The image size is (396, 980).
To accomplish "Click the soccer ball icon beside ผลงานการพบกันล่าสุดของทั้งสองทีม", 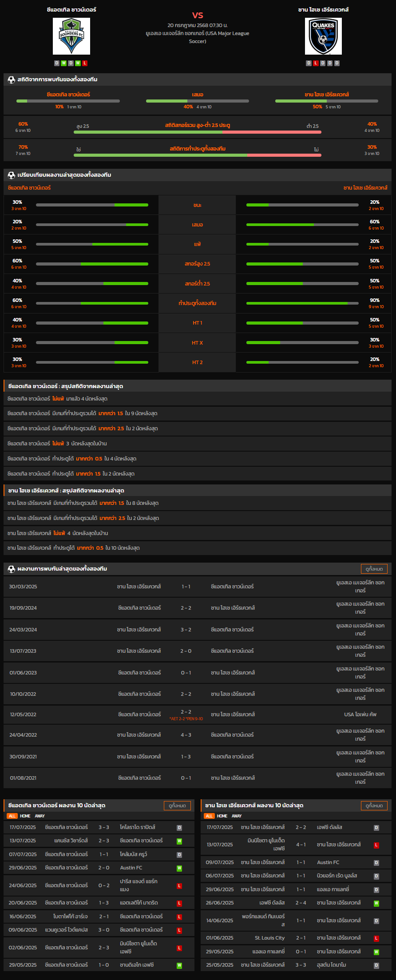I will pos(12,569).
